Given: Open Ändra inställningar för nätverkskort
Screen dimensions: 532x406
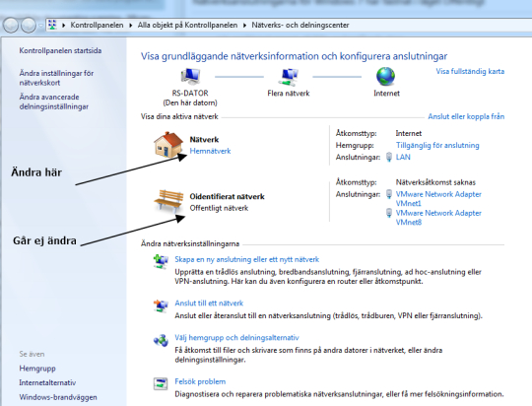Looking at the screenshot, I should (x=56, y=78).
